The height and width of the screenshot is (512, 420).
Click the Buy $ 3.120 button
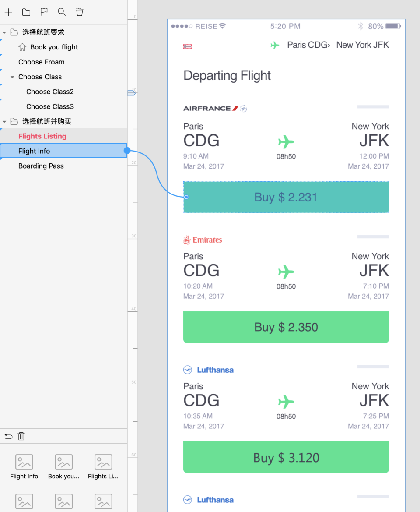coord(286,457)
